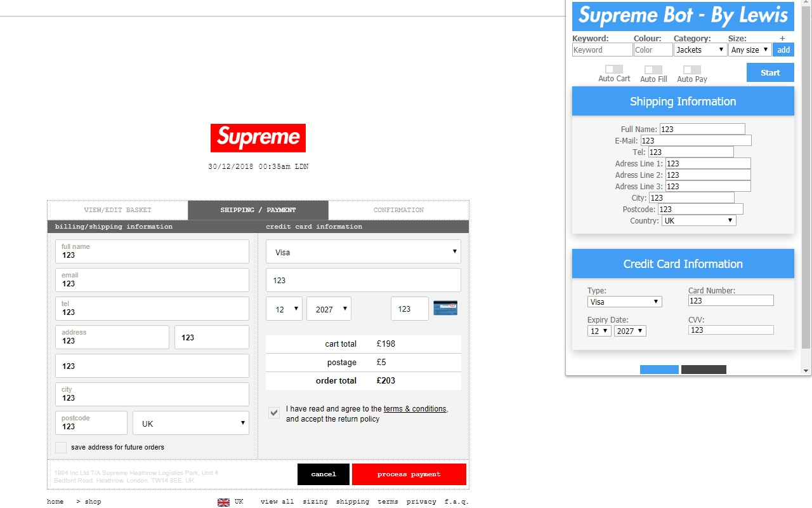812x508 pixels.
Task: Open the checkout Visa card type dropdown
Action: 363,251
